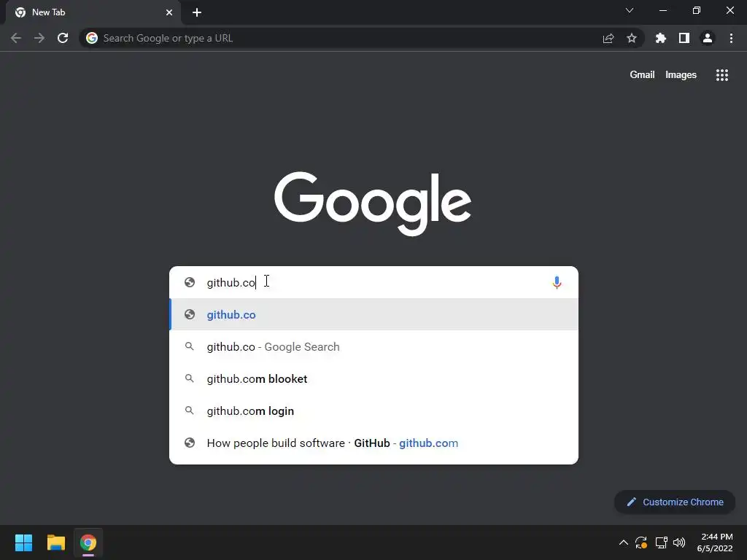Open network status tray icon
Screen dimensions: 747x560
[661, 542]
